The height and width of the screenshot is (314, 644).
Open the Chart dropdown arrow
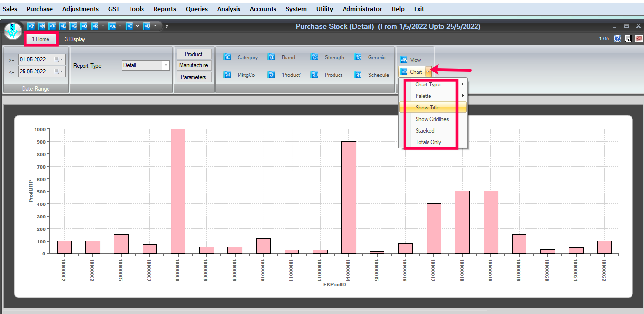click(427, 72)
